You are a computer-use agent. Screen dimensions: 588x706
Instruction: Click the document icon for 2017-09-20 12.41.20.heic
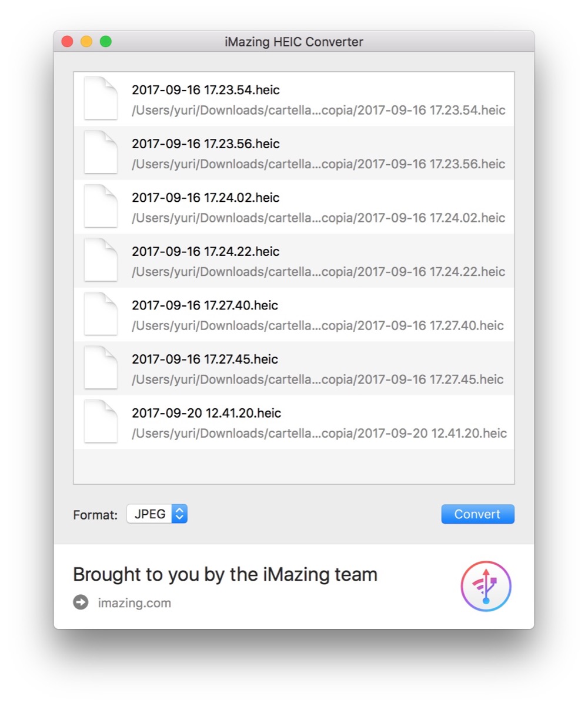click(x=101, y=422)
